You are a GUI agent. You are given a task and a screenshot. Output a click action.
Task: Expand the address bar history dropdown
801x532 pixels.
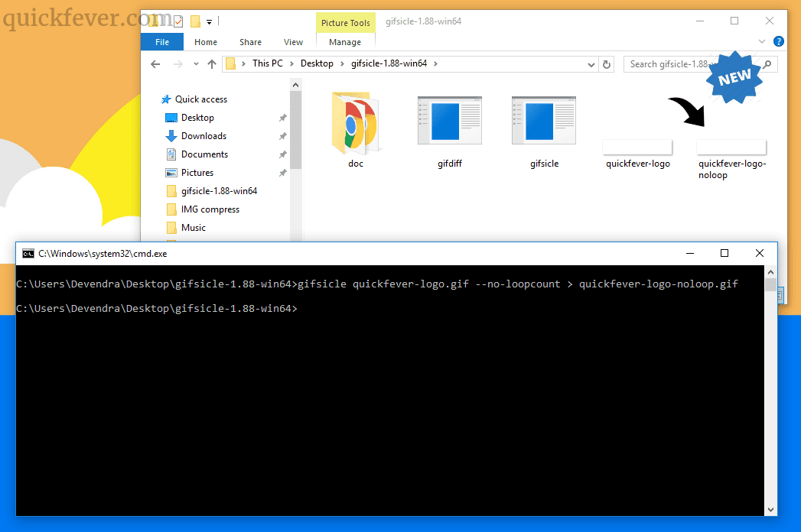click(591, 64)
